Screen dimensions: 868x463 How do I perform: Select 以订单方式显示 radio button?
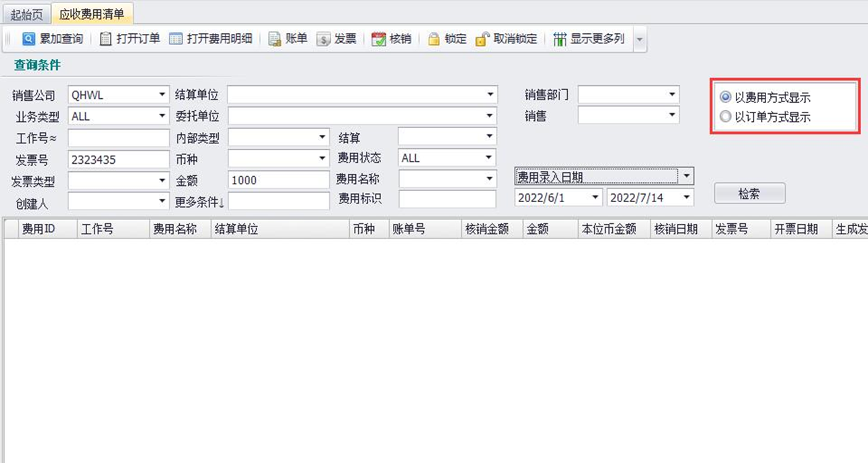point(725,116)
